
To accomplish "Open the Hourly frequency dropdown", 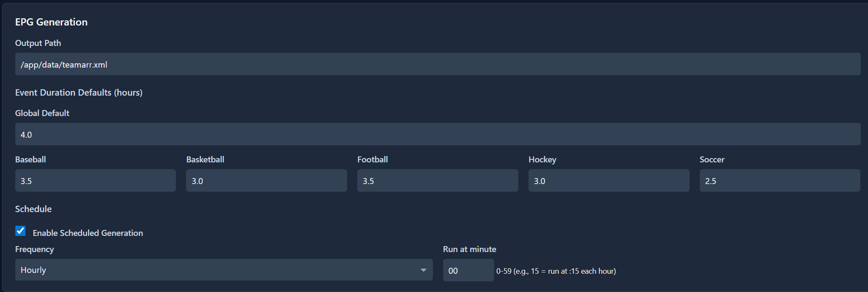I will point(223,270).
